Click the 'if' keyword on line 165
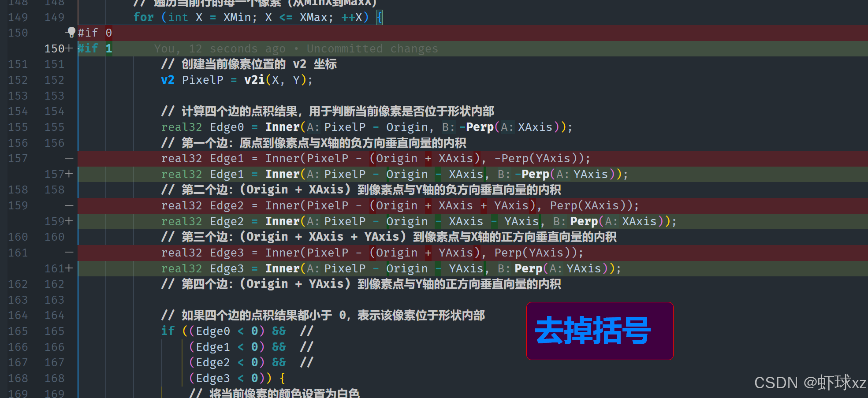868x398 pixels. (x=168, y=331)
